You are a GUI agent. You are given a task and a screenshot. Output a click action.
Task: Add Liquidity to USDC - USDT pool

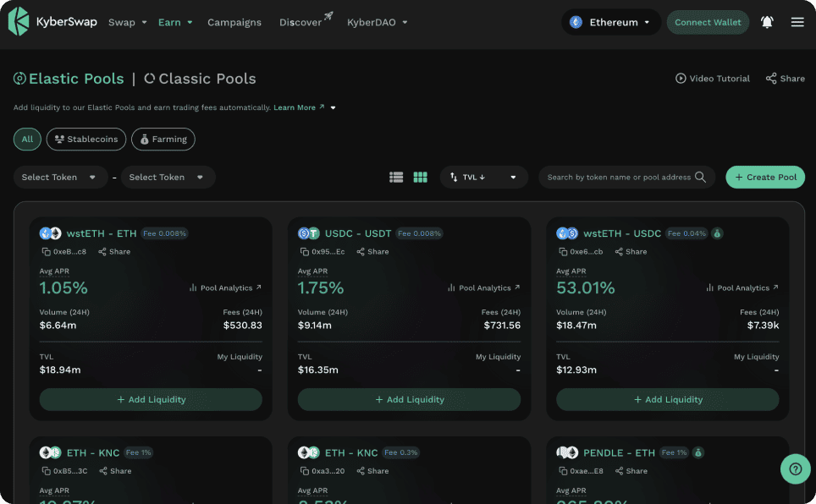tap(409, 399)
